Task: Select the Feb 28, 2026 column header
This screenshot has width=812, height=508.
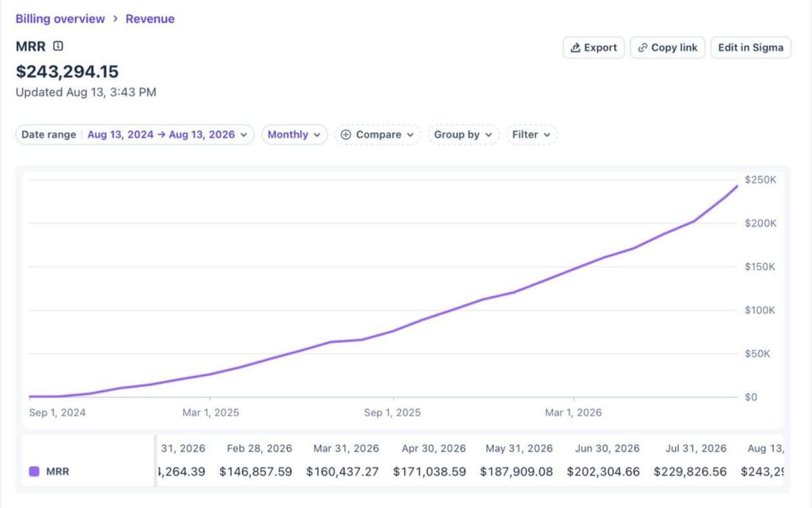Action: [x=260, y=448]
